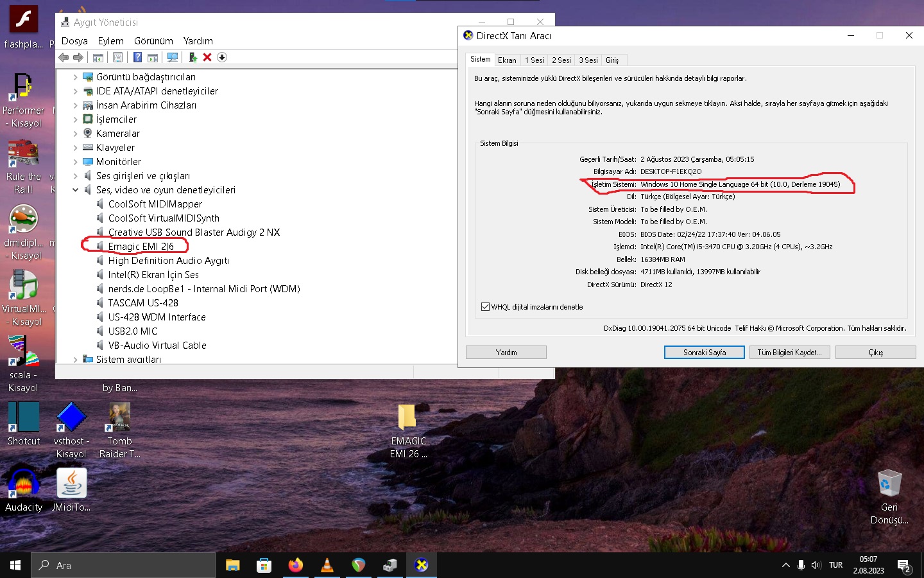Expand the 'Monitörler' category

[75, 161]
